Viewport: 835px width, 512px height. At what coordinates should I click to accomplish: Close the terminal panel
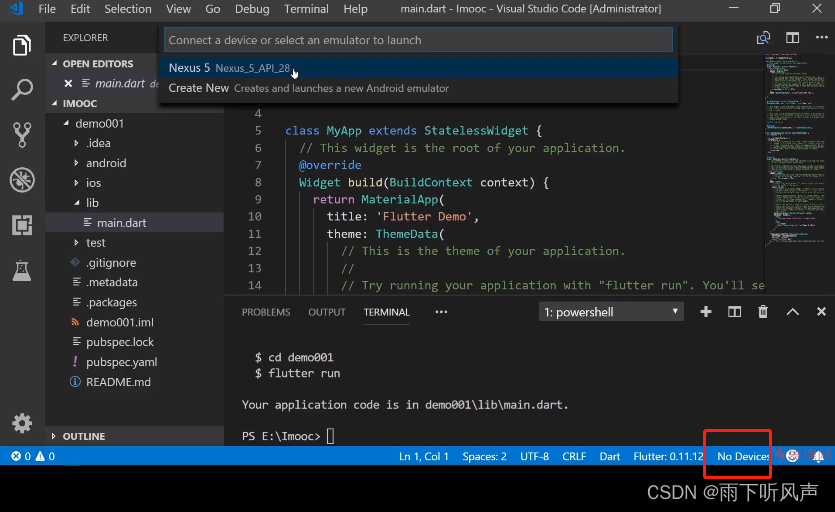point(821,312)
